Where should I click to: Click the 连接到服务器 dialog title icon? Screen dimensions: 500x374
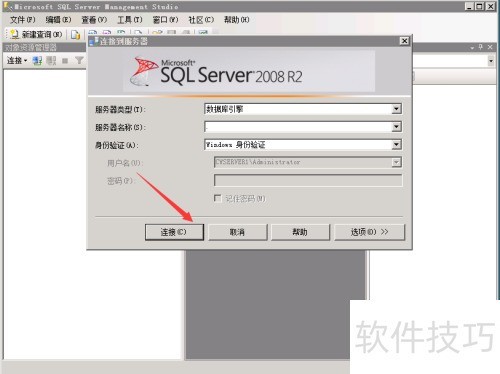coord(94,41)
